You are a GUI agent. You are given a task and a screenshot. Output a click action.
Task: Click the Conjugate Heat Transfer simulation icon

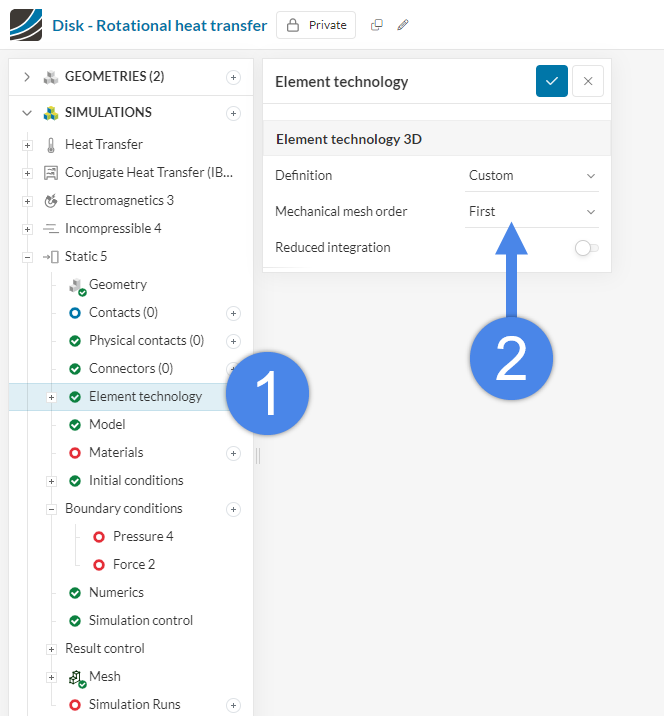coord(51,173)
